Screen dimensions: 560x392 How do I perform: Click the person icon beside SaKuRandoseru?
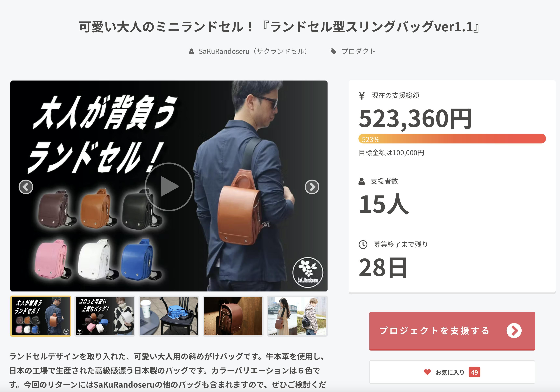click(191, 51)
